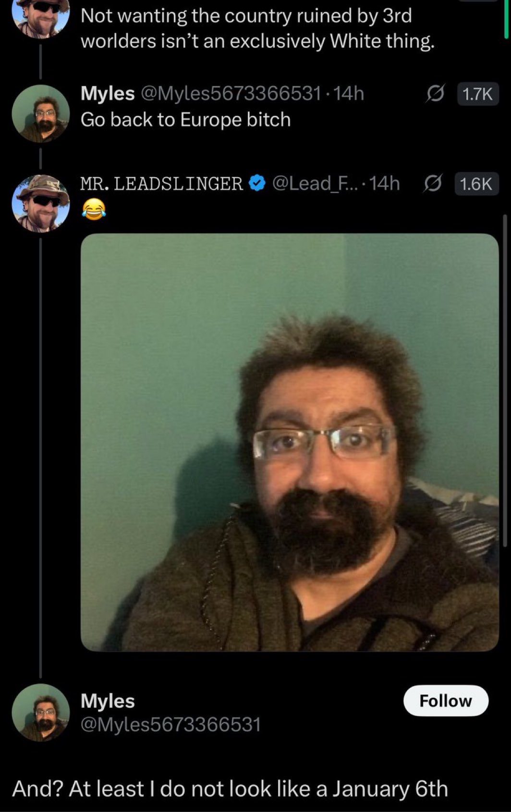Screen dimensions: 511x812
Task: Open Myles's avatar in the main post
Action: tap(41, 713)
